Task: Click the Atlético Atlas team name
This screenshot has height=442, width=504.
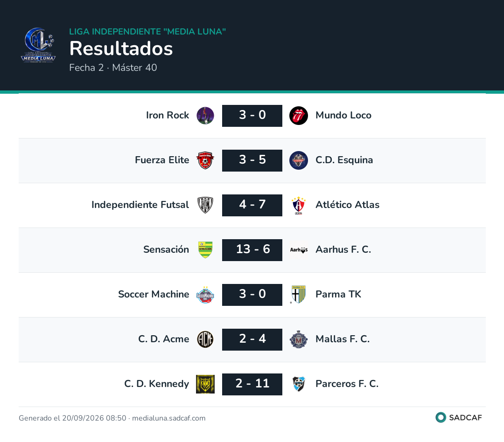Action: (348, 205)
